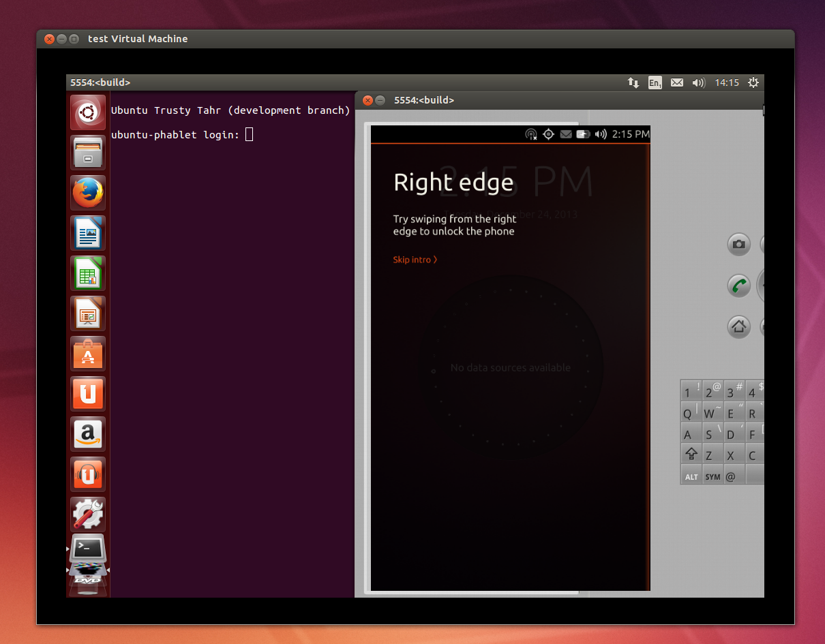This screenshot has width=825, height=644.
Task: Click the Amazon launcher icon
Action: (88, 434)
